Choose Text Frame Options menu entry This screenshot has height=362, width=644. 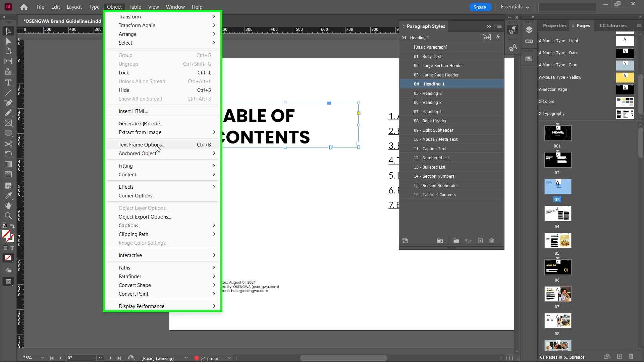[142, 145]
